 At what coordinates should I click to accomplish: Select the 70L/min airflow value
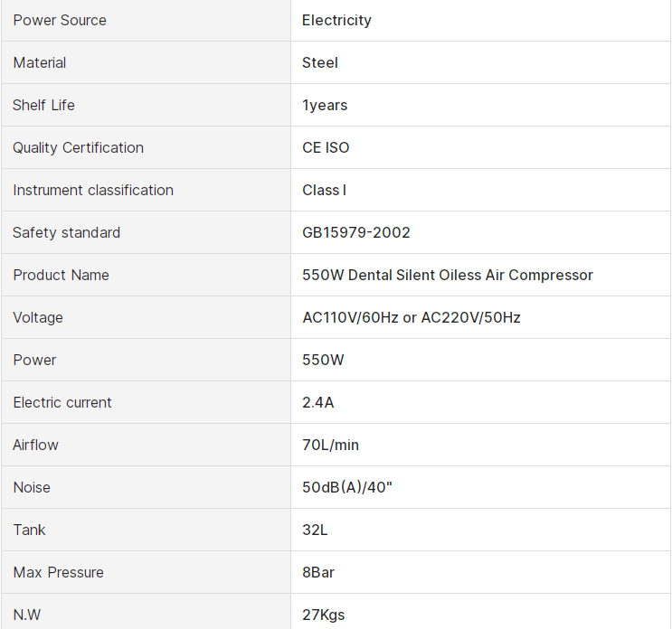click(331, 445)
